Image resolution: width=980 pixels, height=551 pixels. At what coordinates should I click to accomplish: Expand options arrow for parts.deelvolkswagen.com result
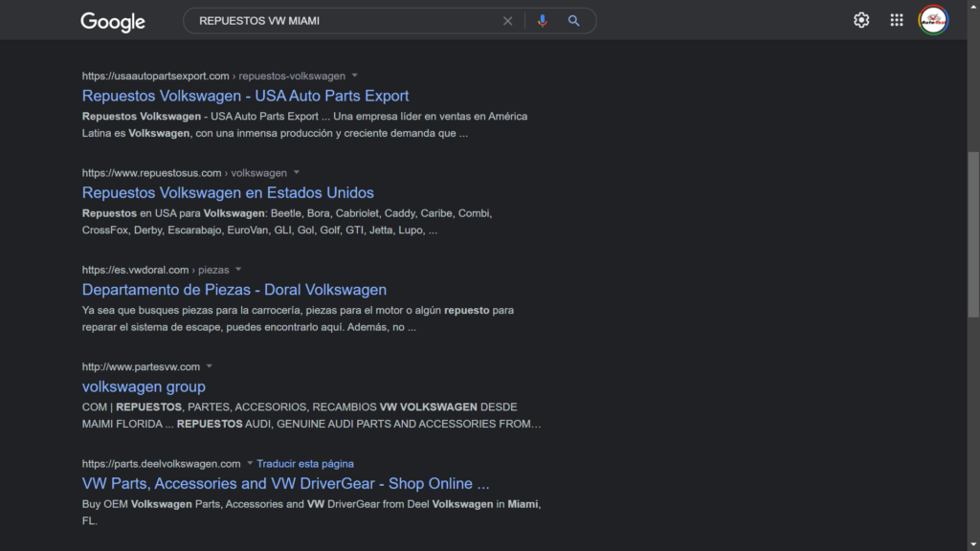[x=250, y=464]
